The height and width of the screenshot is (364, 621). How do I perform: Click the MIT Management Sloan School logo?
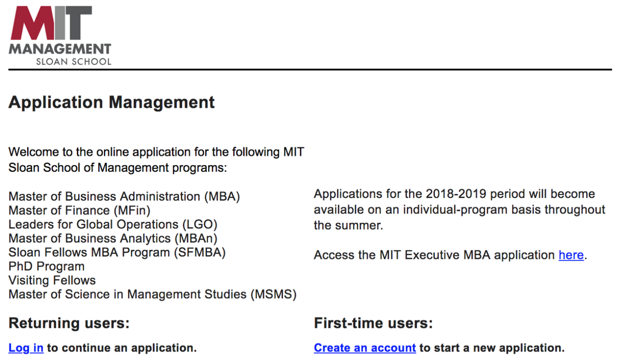(x=59, y=35)
